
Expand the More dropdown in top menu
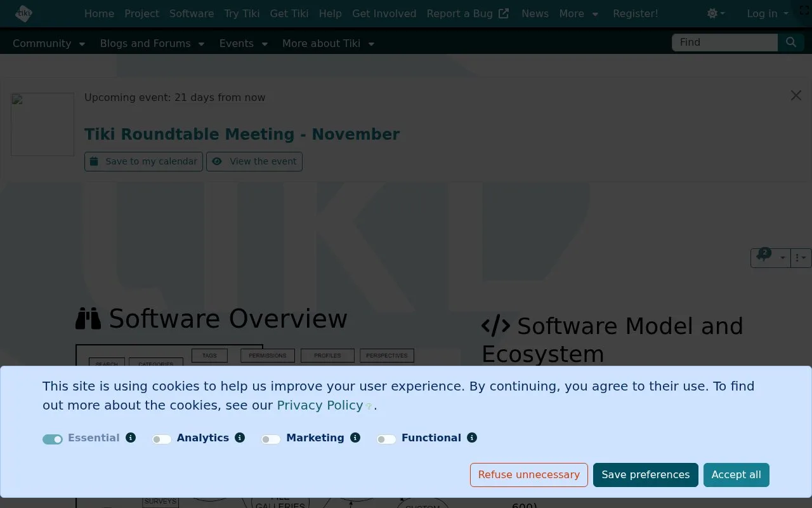579,13
